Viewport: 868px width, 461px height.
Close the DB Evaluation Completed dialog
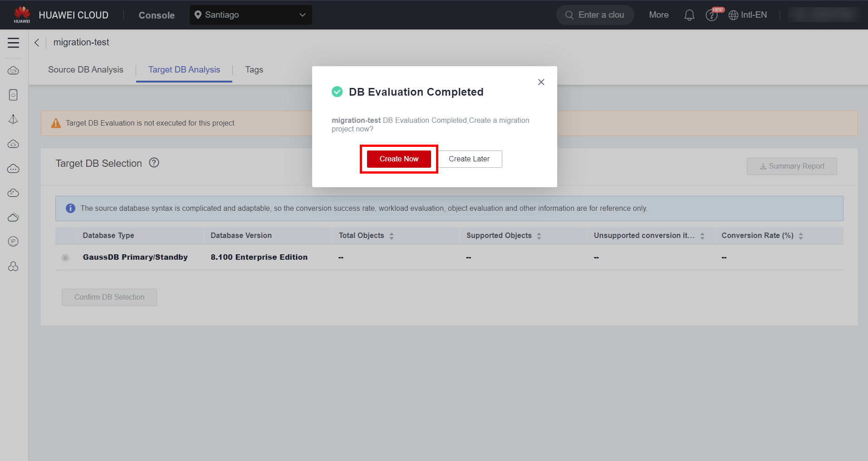541,82
